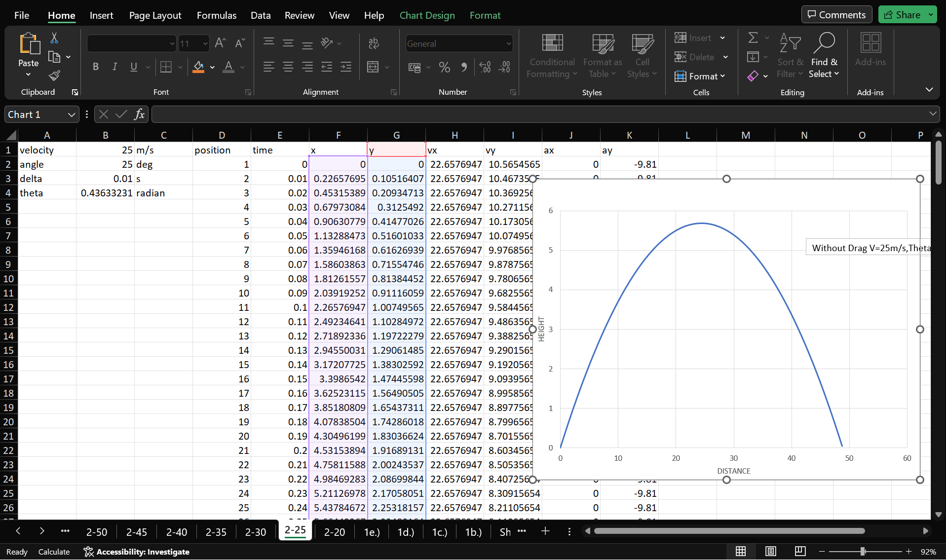Click the Fill Color paint bucket
The image size is (946, 560).
(x=198, y=67)
